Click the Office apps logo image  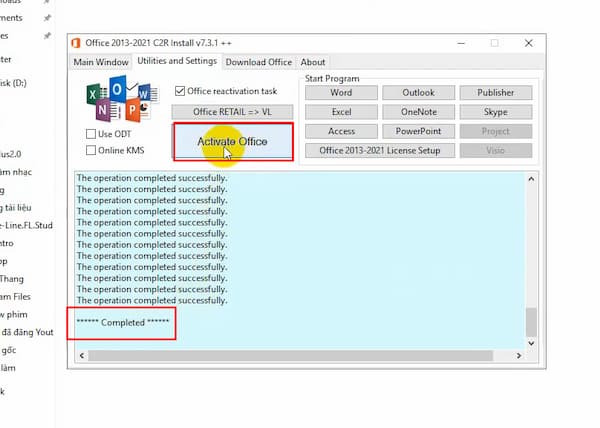122,99
